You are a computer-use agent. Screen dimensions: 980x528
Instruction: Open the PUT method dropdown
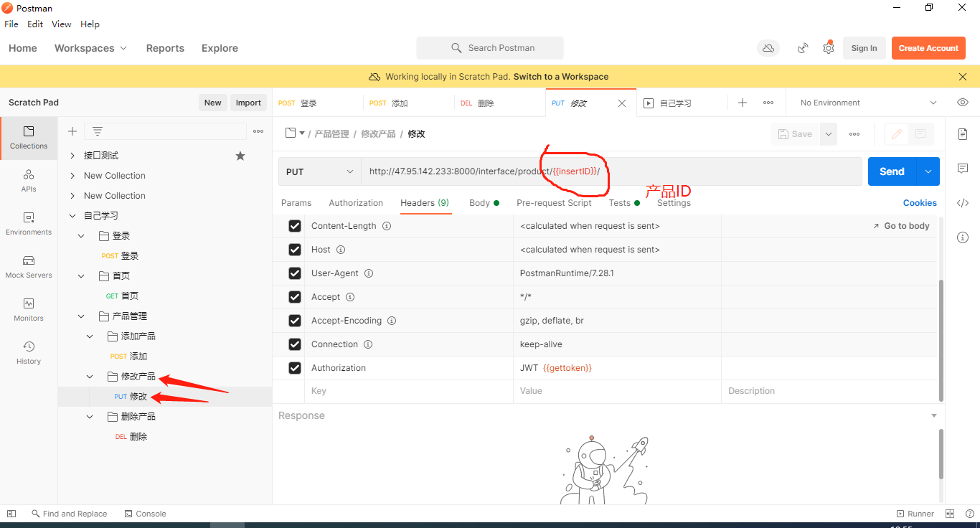pyautogui.click(x=320, y=171)
